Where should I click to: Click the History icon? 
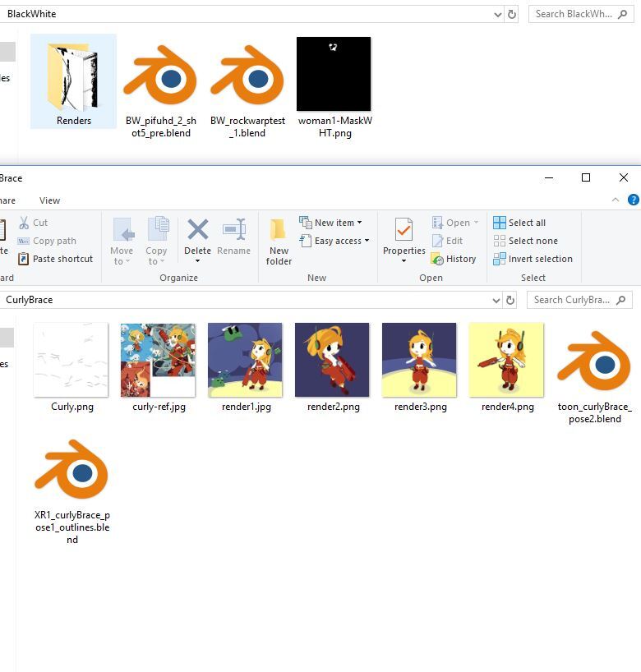click(437, 259)
